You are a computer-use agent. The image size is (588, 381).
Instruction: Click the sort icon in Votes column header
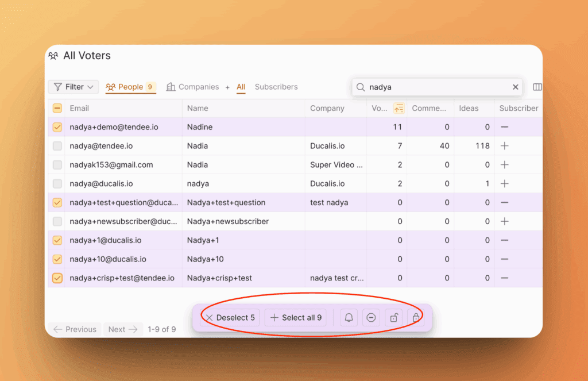(x=399, y=108)
